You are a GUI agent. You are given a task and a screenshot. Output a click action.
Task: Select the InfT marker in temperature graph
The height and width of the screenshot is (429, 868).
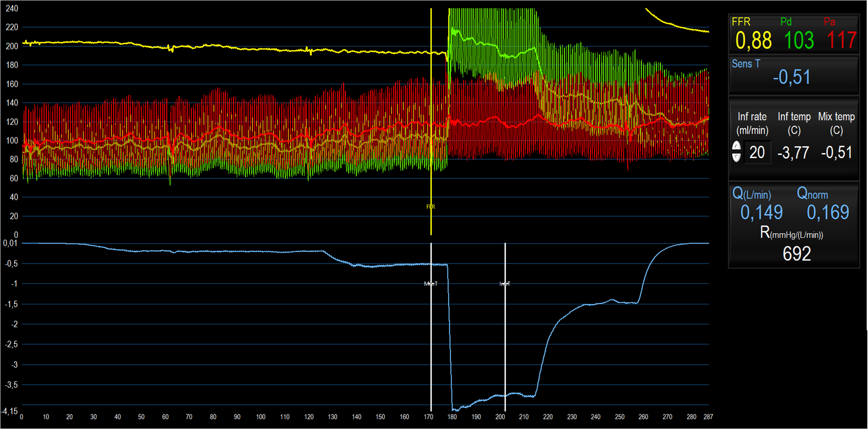[x=505, y=284]
